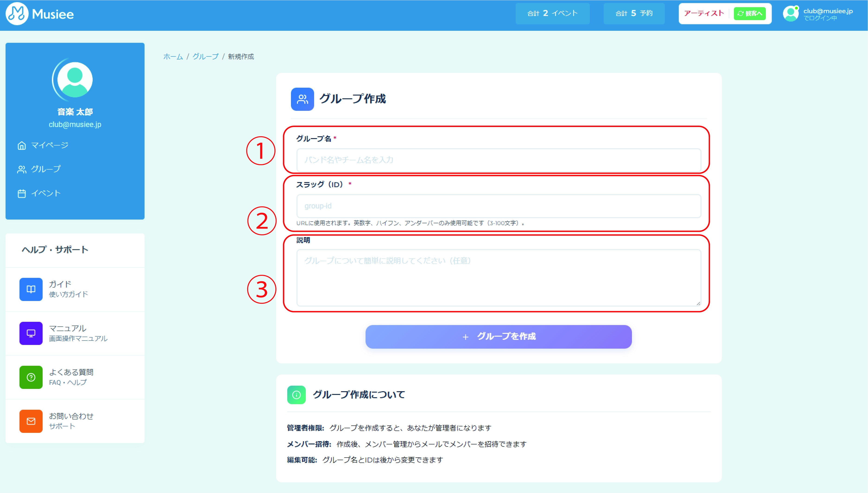Open グループ in the sidebar menu
868x493 pixels.
tap(45, 169)
